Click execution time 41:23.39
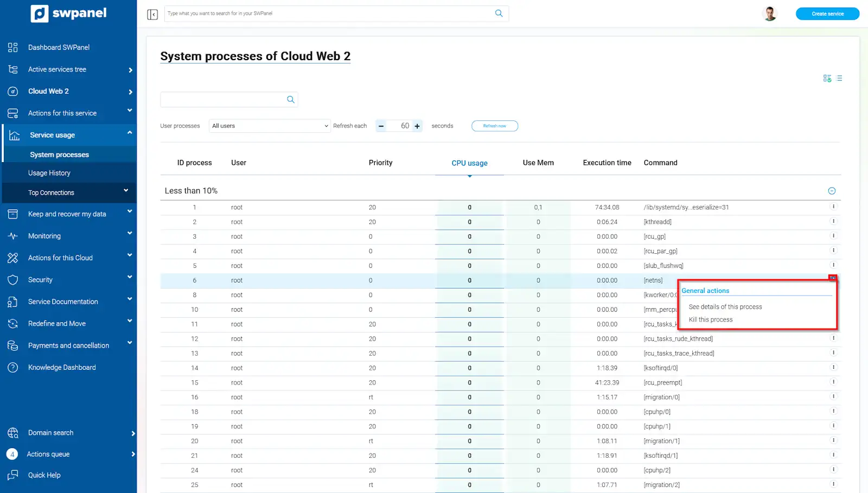Viewport: 868px width, 493px height. 607,383
